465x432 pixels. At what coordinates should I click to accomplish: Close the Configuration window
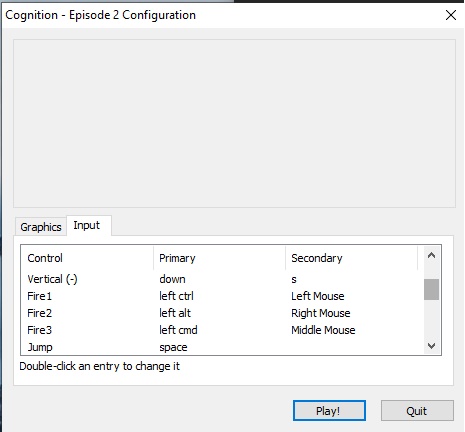pyautogui.click(x=451, y=15)
